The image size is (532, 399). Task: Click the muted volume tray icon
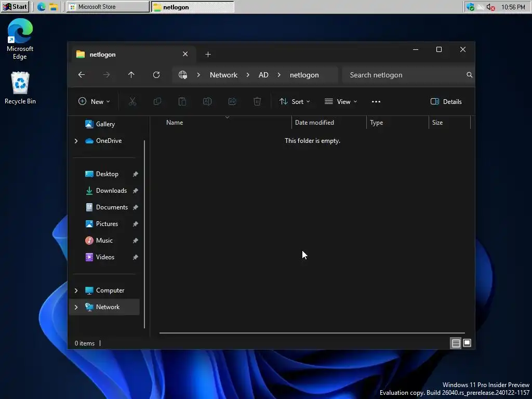click(490, 7)
